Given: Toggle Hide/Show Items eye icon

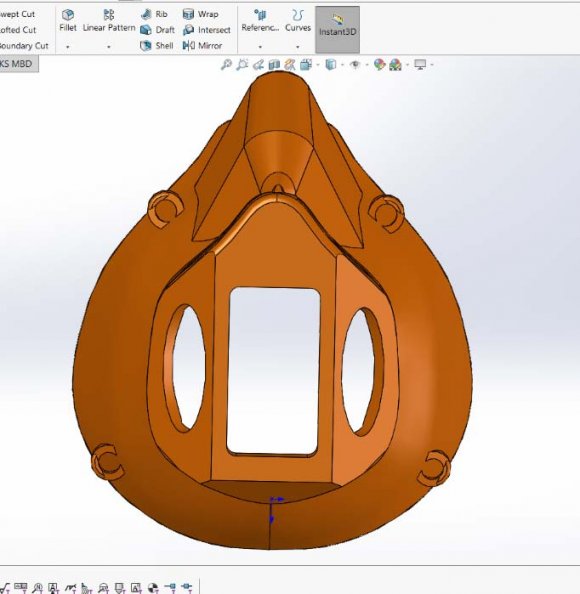Looking at the screenshot, I should 355,65.
